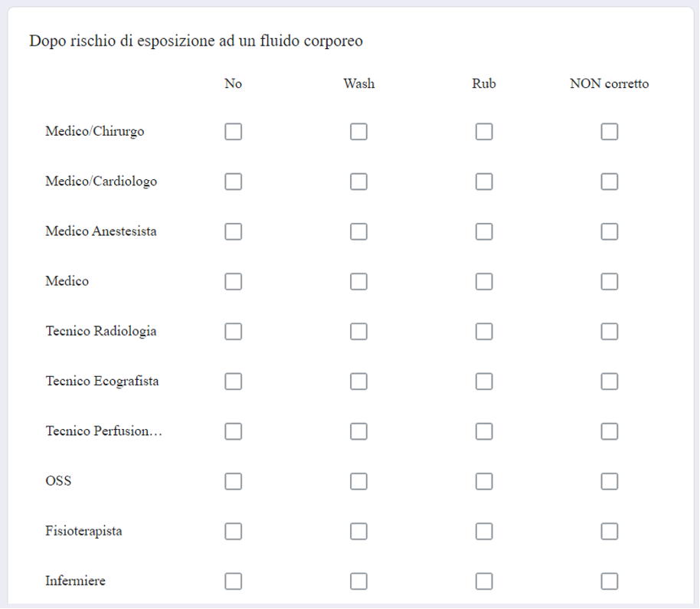
Task: Select NON corretto for Fisioterapista
Action: 610,532
